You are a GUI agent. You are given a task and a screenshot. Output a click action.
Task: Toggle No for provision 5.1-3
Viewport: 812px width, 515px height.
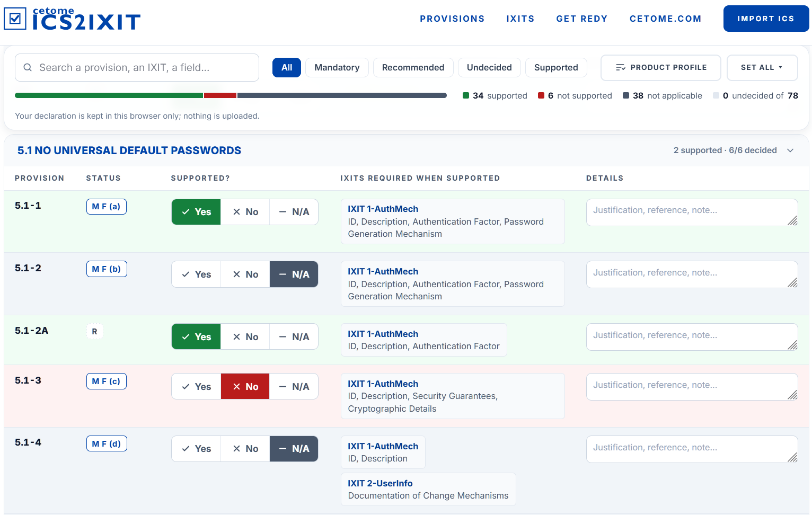(245, 387)
